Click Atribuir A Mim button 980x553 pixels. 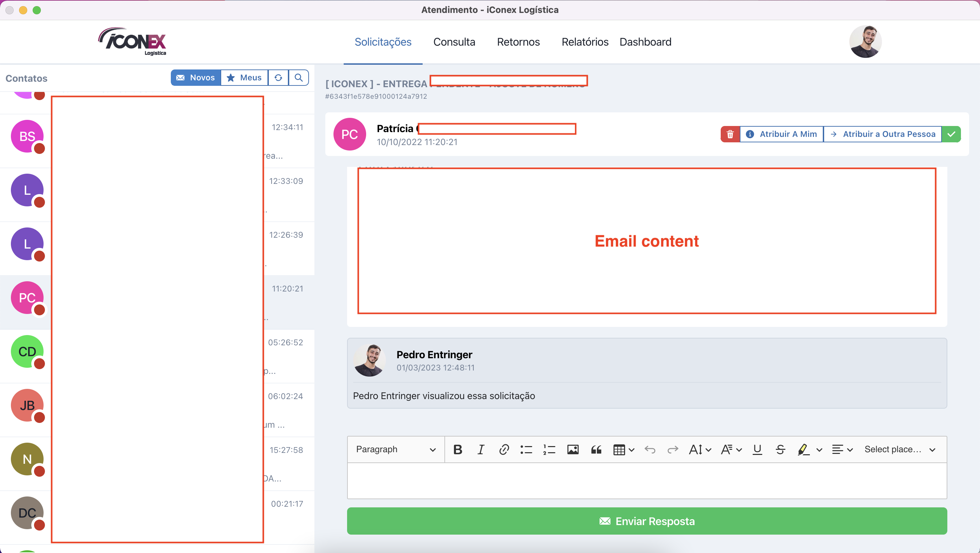tap(781, 134)
